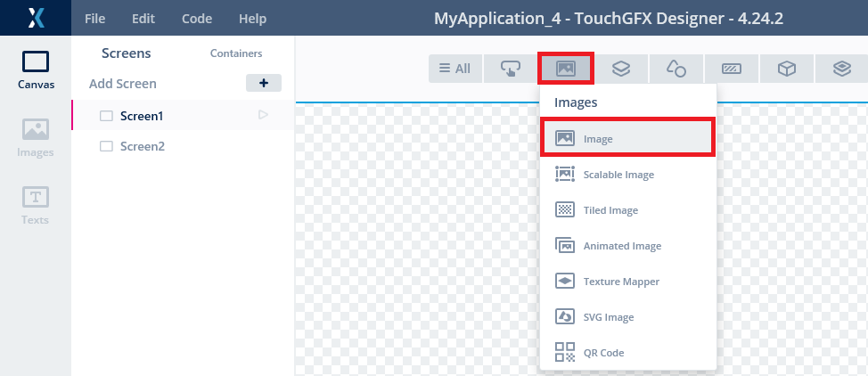Open the Shapes widget category
868x376 pixels.
[676, 69]
